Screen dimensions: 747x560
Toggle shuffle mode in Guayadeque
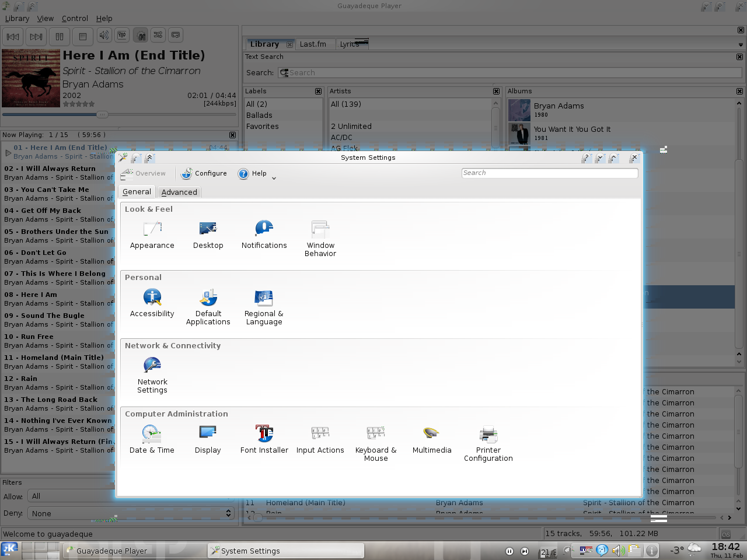coord(158,36)
